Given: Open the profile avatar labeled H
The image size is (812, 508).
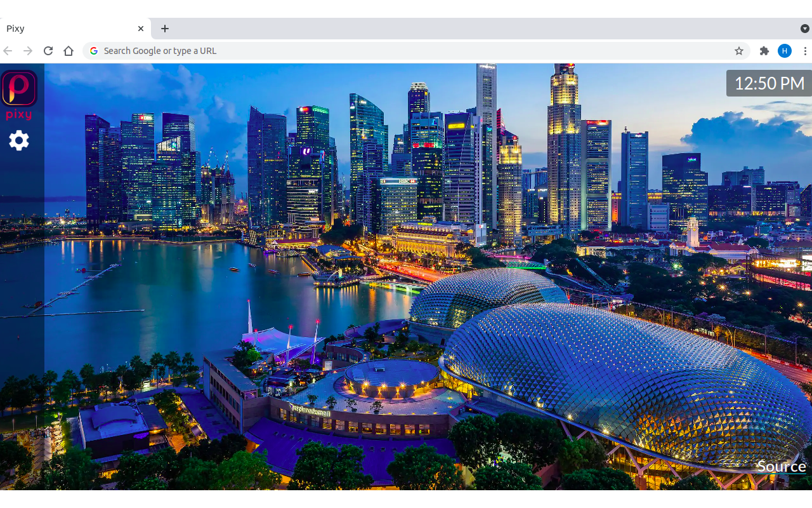Looking at the screenshot, I should [785, 51].
